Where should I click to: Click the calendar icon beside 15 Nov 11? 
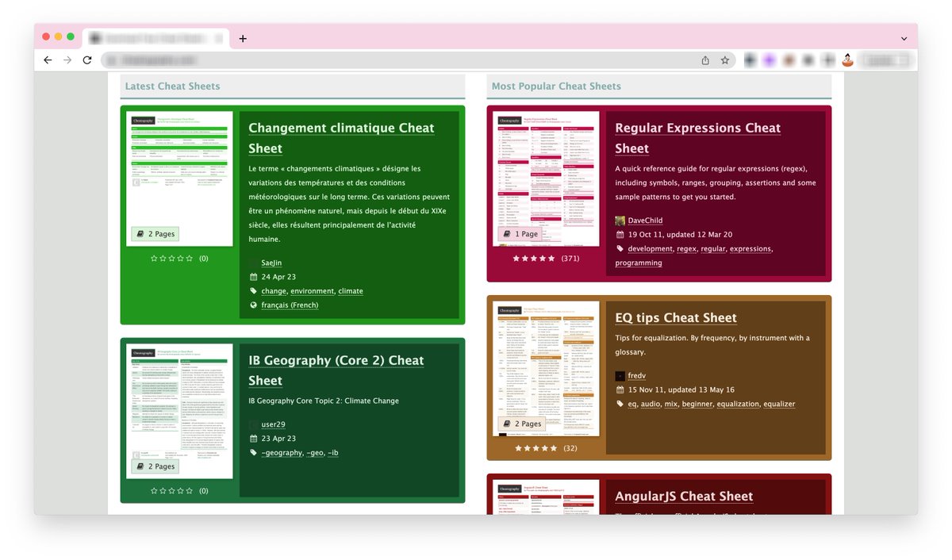coord(620,390)
